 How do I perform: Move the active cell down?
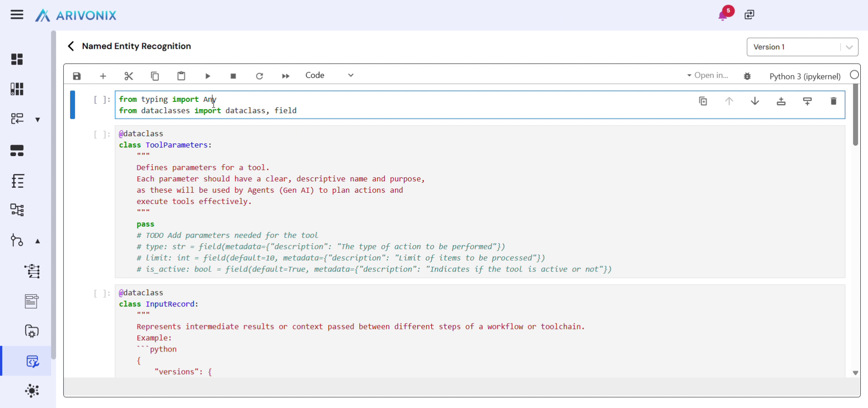[x=755, y=101]
